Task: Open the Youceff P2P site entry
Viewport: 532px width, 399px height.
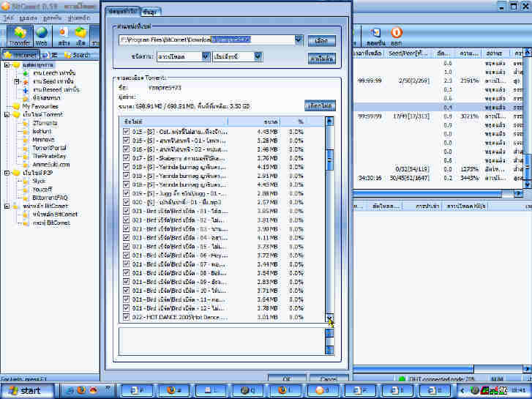Action: point(37,190)
